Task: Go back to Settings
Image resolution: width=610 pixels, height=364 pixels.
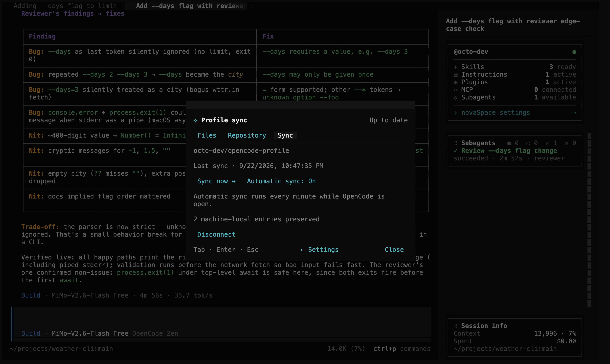Action: [x=319, y=250]
